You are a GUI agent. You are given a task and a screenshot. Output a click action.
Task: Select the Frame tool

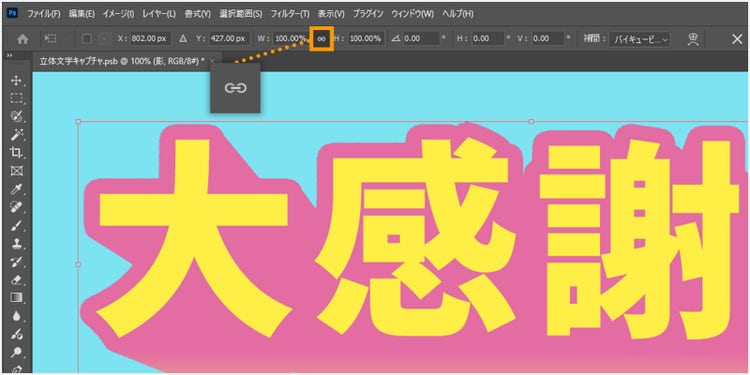click(x=16, y=171)
